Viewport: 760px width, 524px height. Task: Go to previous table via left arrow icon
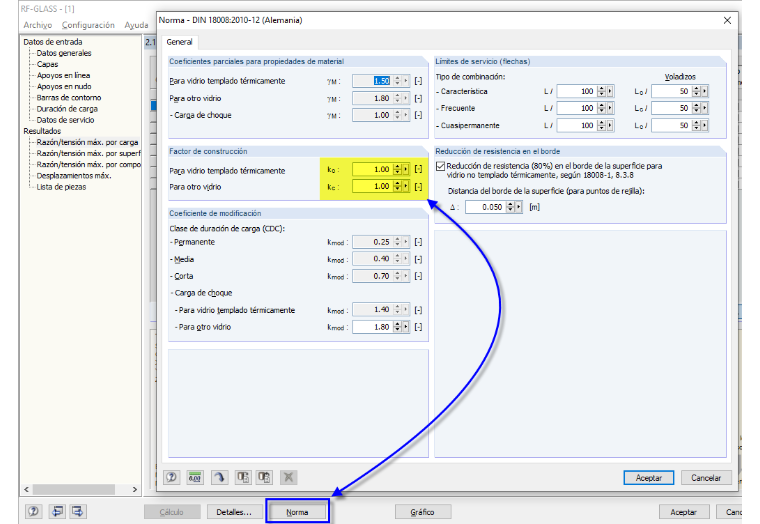57,511
